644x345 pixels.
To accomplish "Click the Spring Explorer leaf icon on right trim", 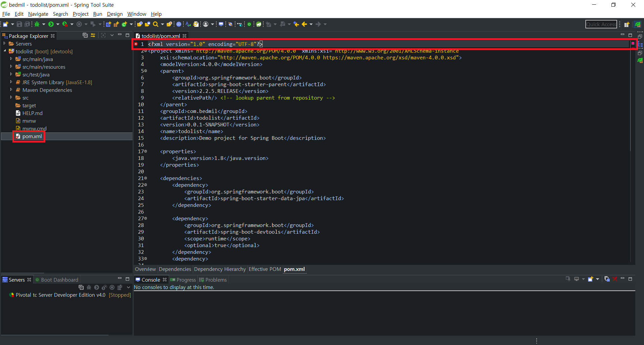I will [x=640, y=60].
